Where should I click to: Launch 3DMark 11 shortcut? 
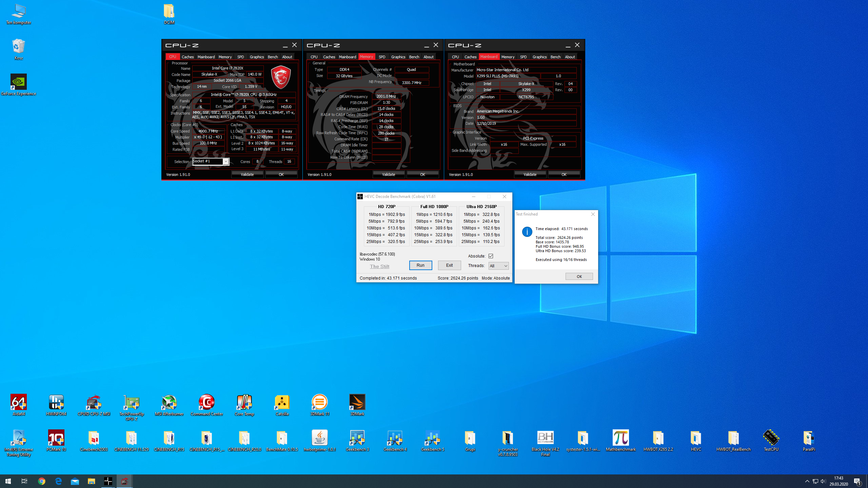click(x=320, y=405)
